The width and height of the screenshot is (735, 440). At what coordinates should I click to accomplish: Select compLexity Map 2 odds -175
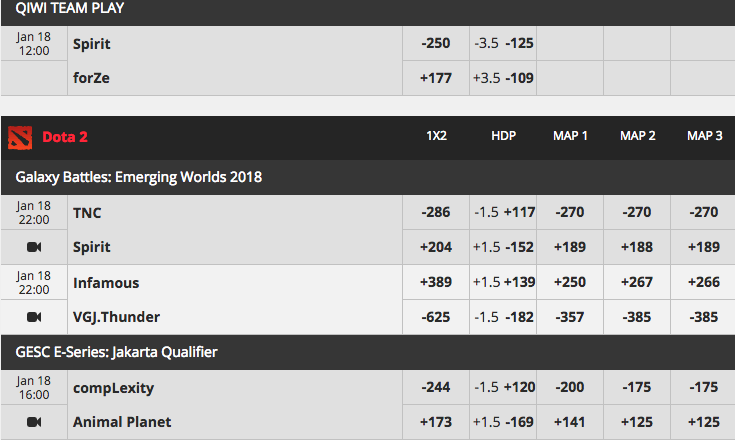click(x=637, y=388)
